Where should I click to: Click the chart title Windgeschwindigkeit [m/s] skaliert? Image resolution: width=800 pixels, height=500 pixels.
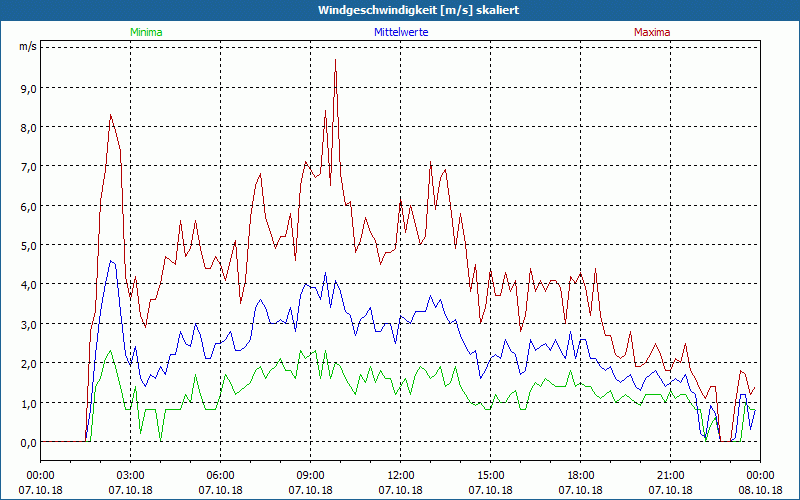(x=418, y=10)
